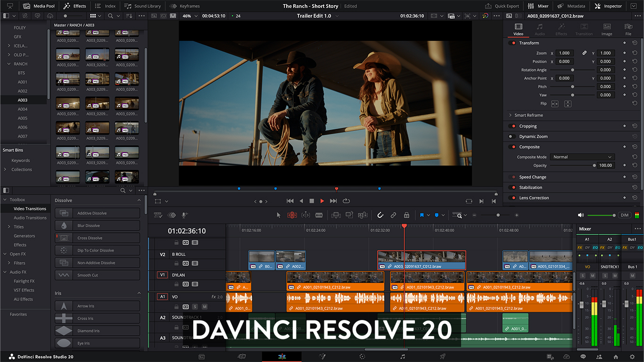Click the Quick Export button
This screenshot has height=362, width=644.
point(502,6)
